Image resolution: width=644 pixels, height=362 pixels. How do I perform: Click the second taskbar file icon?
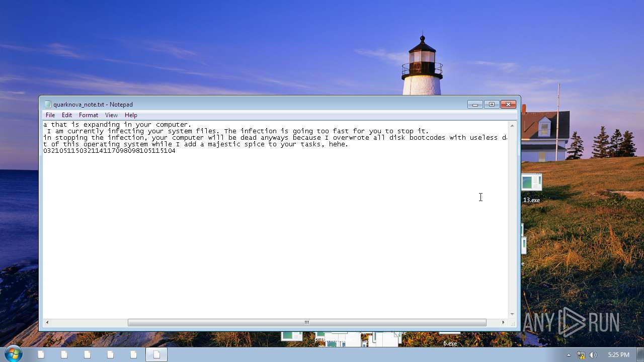[64, 354]
